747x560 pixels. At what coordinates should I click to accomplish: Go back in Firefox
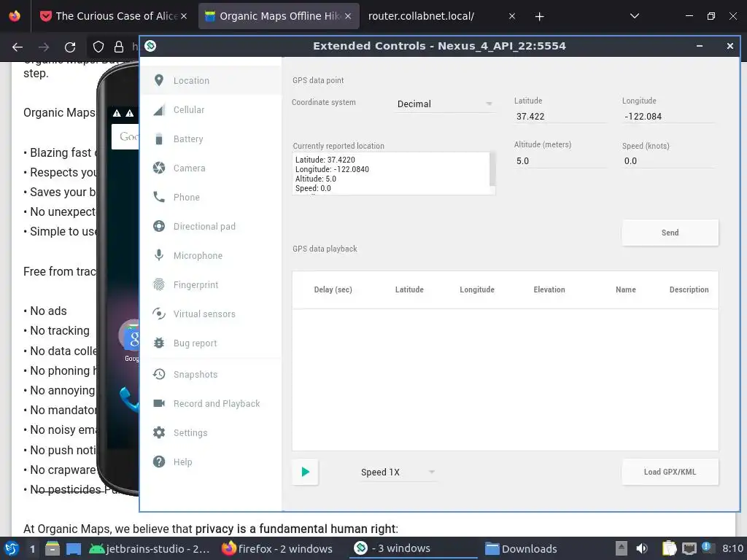click(18, 47)
